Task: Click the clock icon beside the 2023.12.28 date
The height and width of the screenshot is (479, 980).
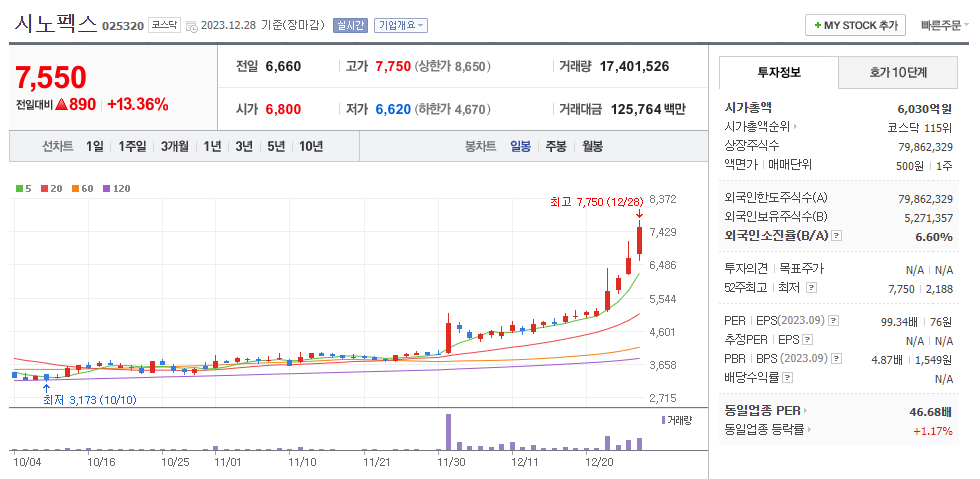Action: pyautogui.click(x=193, y=26)
